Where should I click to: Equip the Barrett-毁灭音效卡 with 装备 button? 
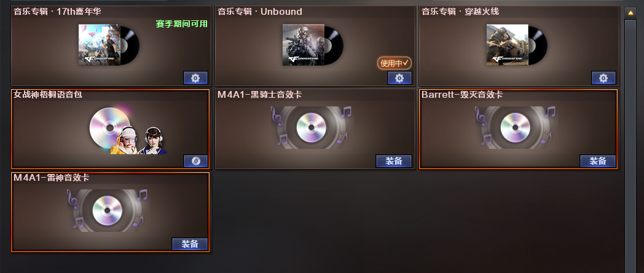point(597,161)
